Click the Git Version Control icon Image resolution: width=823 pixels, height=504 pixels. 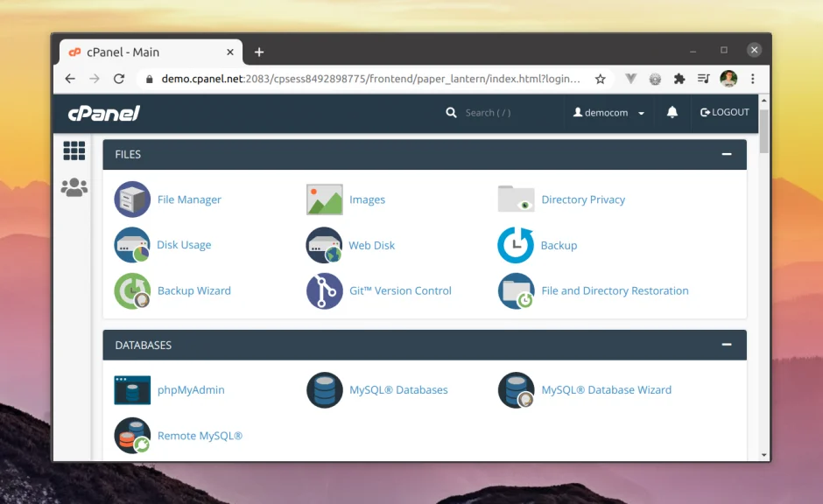coord(324,290)
